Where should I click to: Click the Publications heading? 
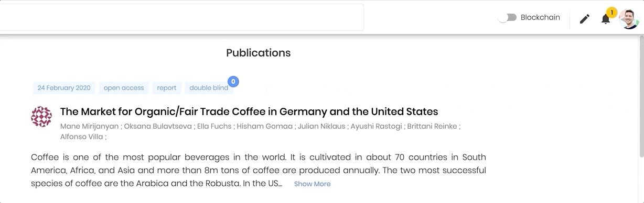coord(258,53)
